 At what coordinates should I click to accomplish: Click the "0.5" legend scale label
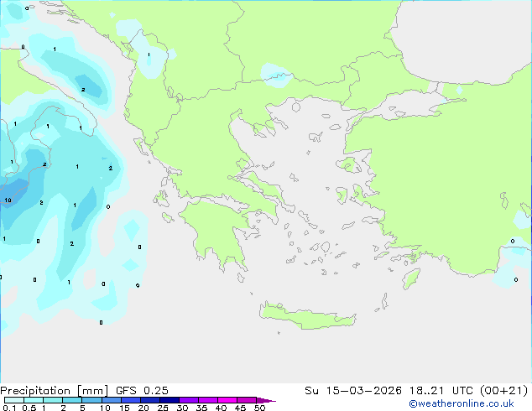29,408
